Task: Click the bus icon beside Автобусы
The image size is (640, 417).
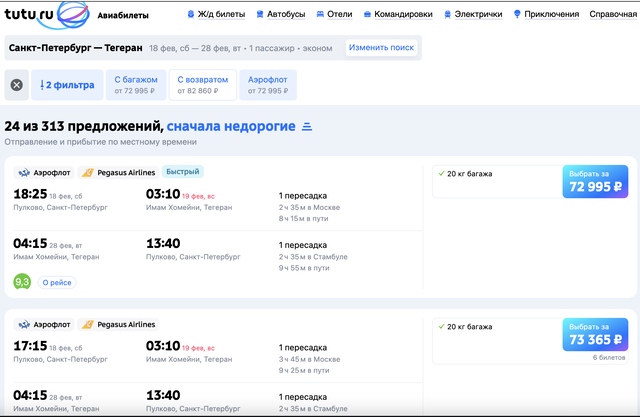Action: [x=260, y=14]
